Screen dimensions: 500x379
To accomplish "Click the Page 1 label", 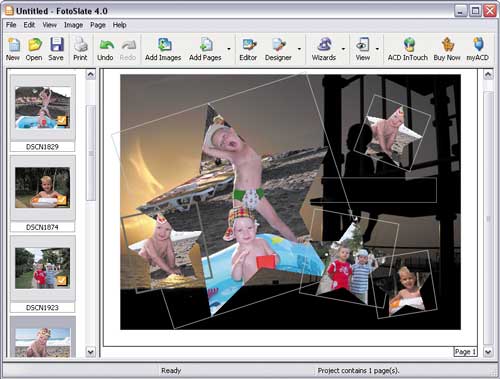I will coord(465,352).
